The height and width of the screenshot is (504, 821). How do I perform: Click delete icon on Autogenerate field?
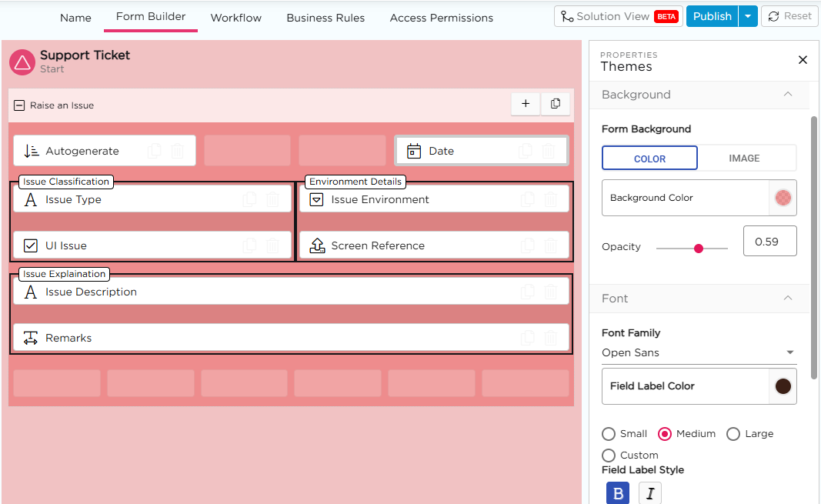[x=177, y=151]
